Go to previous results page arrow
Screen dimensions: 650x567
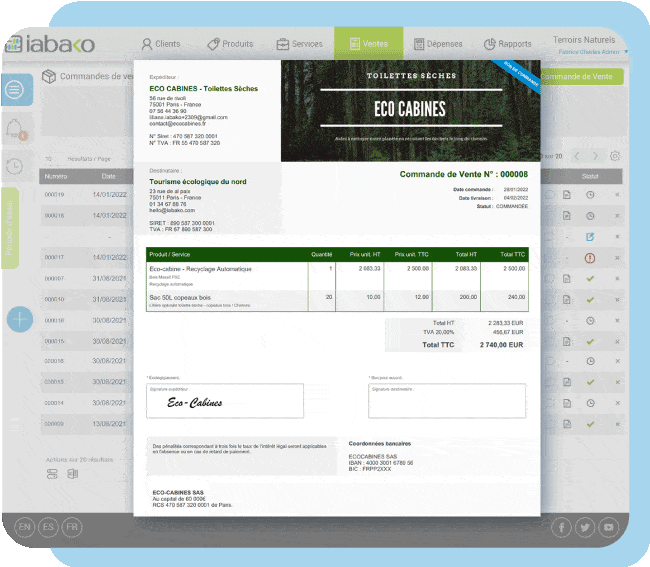[577, 156]
